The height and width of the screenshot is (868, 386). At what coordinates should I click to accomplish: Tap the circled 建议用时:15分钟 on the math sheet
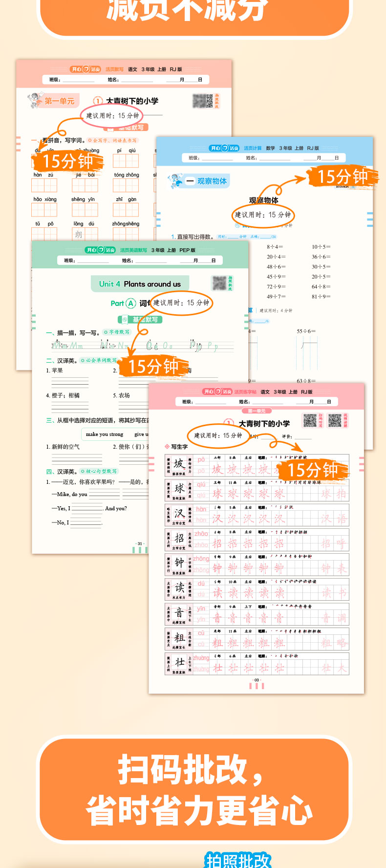263,215
